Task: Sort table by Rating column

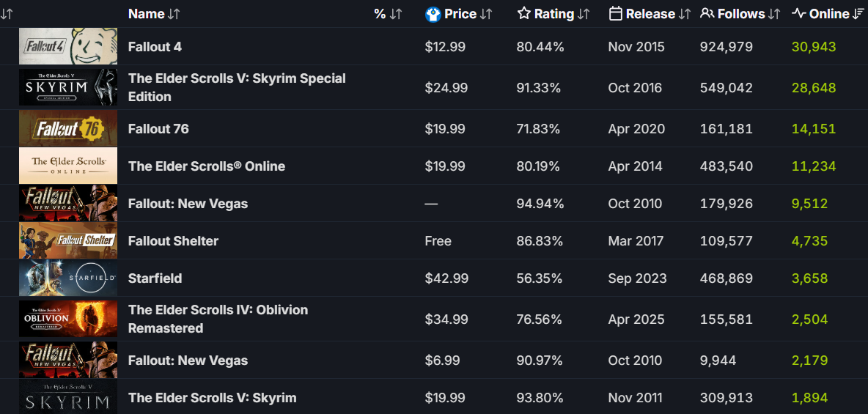Action: pos(554,14)
